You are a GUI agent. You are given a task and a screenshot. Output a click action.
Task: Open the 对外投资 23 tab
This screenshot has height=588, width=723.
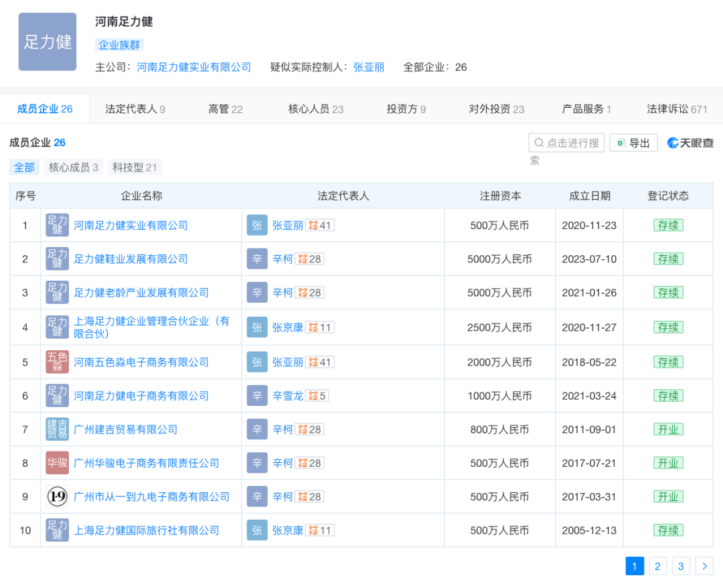pos(497,109)
